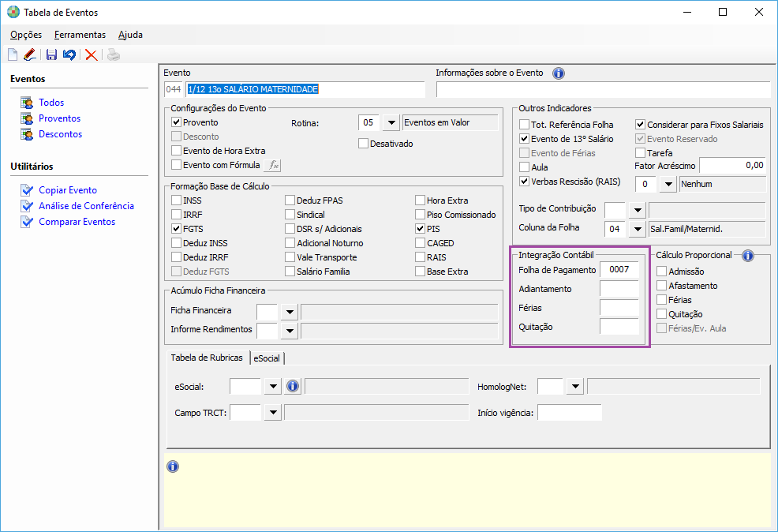Expand the Coluna da Folha dropdown
The height and width of the screenshot is (532, 778).
click(x=637, y=229)
